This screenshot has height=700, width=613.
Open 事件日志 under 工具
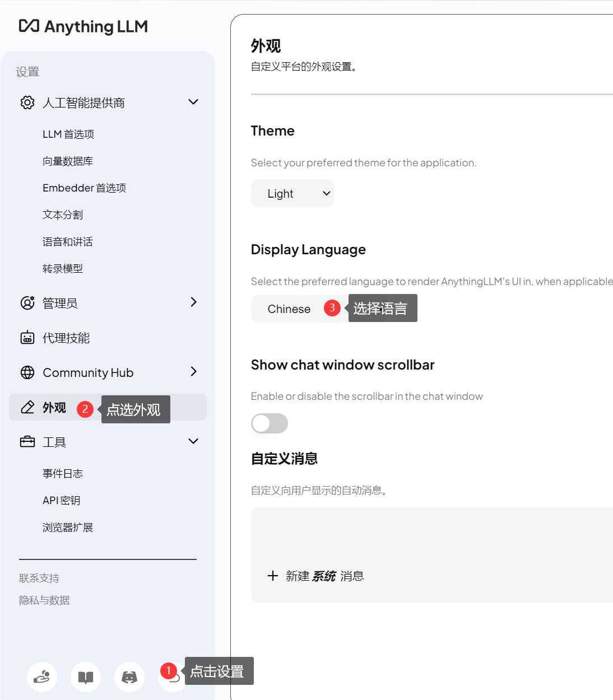63,474
